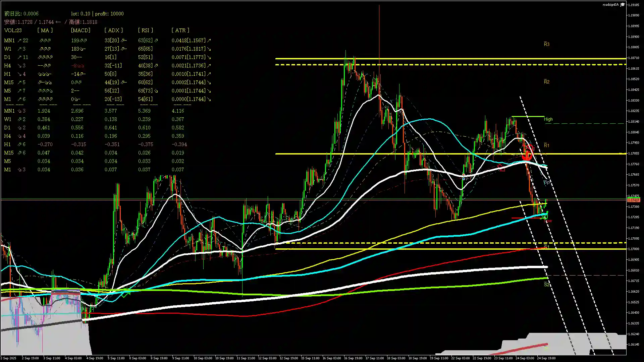
Task: Click the [ MA ] column header
Action: point(45,31)
